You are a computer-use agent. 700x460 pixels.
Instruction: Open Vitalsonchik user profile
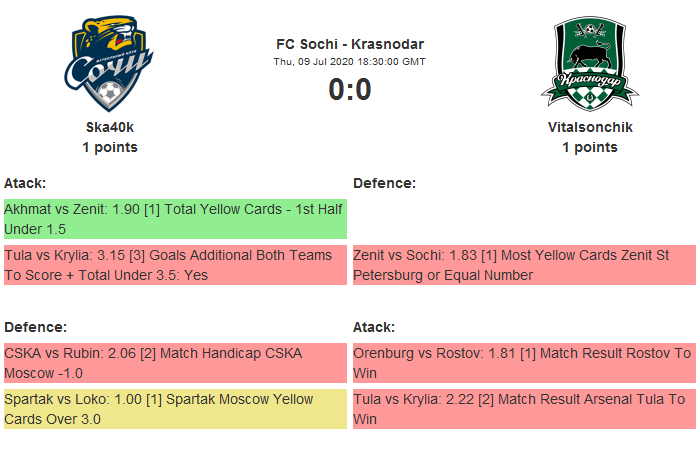590,128
